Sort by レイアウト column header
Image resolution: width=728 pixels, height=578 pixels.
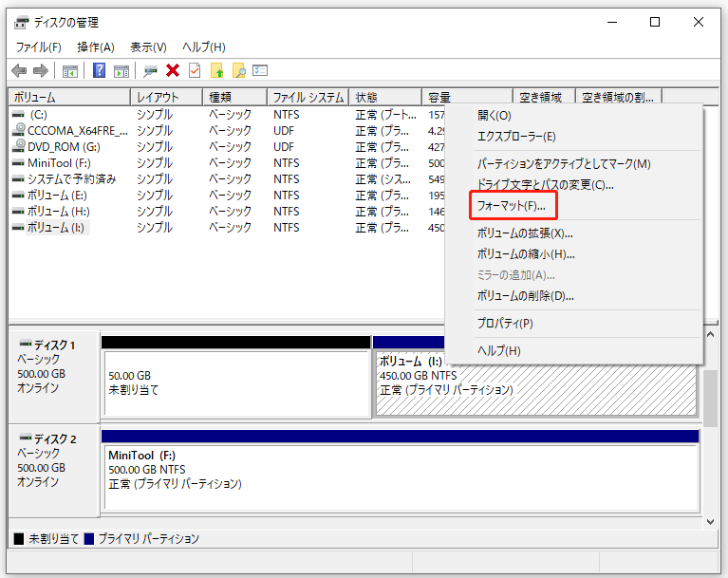pyautogui.click(x=167, y=98)
